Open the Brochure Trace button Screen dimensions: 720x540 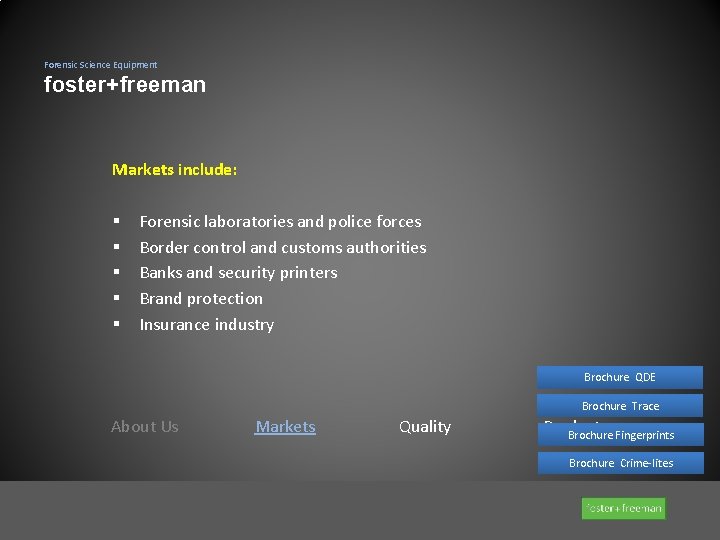620,405
